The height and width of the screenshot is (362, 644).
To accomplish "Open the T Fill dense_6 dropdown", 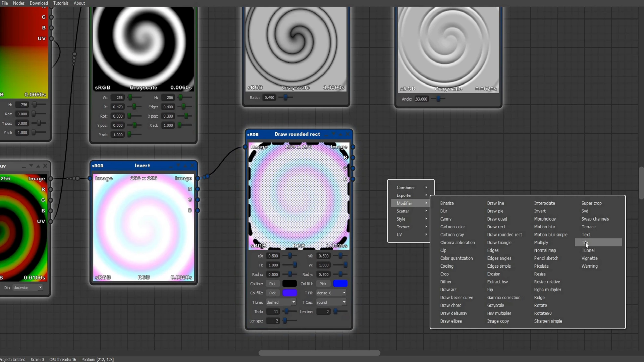I will (x=331, y=293).
